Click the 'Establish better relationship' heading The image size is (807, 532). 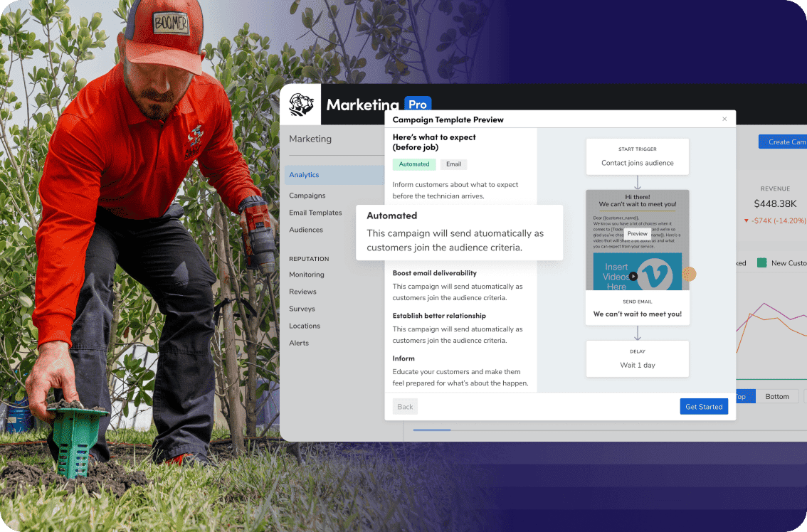point(439,316)
